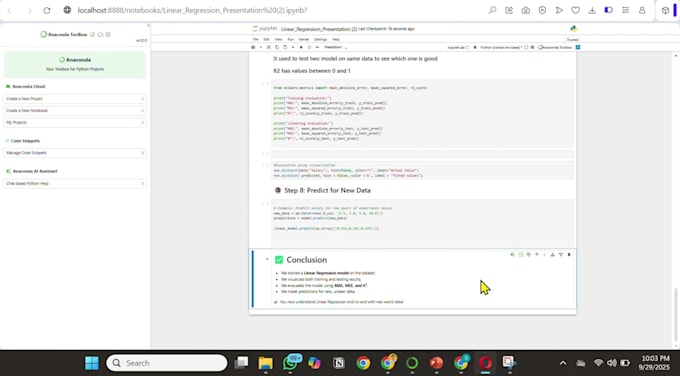The width and height of the screenshot is (680, 376).
Task: Open browser downloads arrow icon
Action: coord(592,10)
